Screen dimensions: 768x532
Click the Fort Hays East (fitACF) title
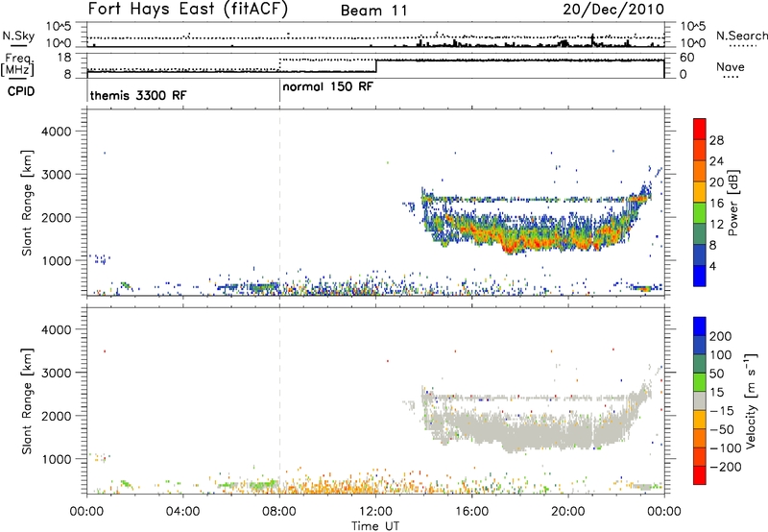coord(188,10)
